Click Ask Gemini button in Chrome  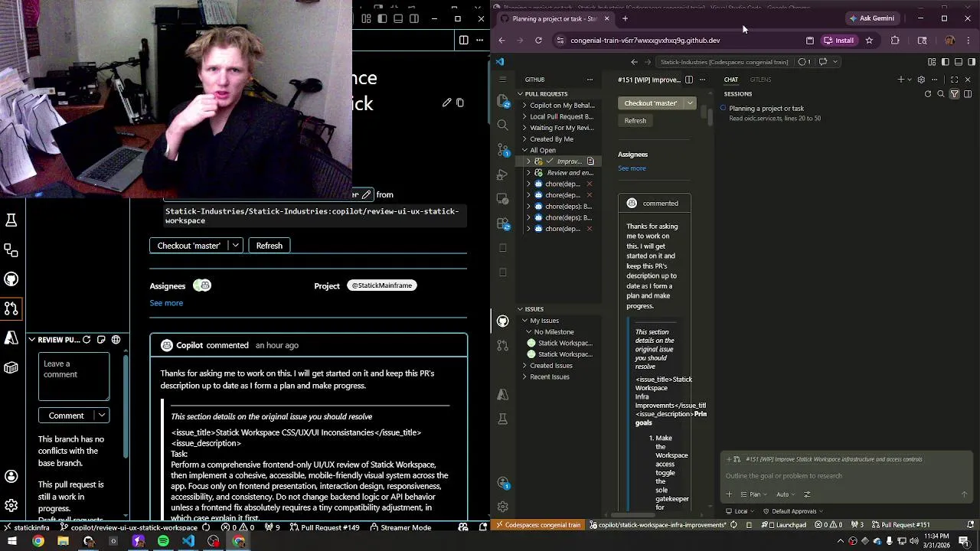coord(871,18)
